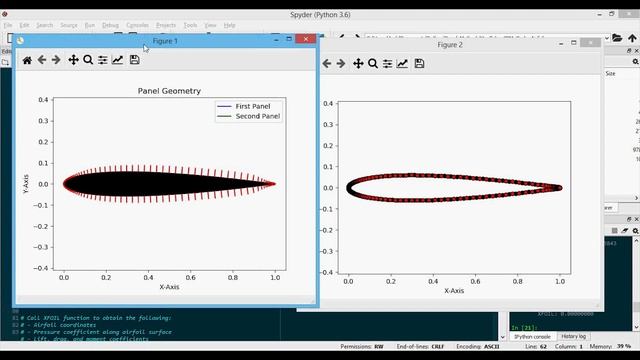Image resolution: width=640 pixels, height=360 pixels.
Task: Open the Tools menu in Spyder
Action: [190, 25]
